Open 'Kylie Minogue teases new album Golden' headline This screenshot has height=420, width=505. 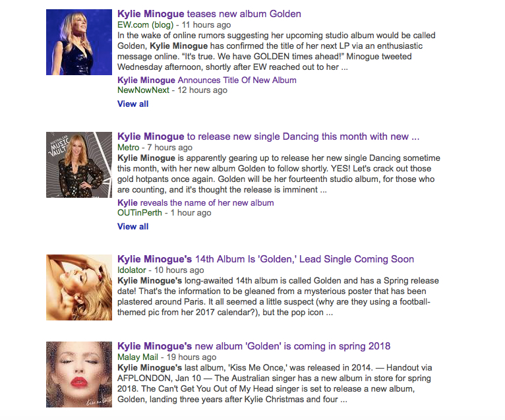tap(209, 14)
